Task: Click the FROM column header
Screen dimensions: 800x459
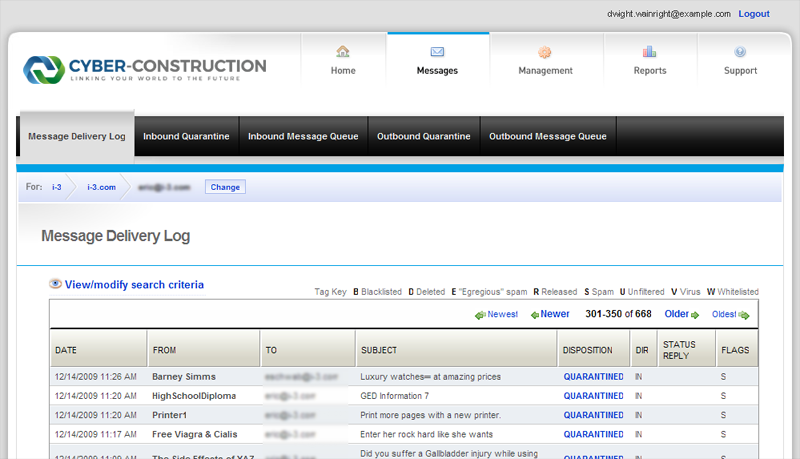Action: point(204,348)
